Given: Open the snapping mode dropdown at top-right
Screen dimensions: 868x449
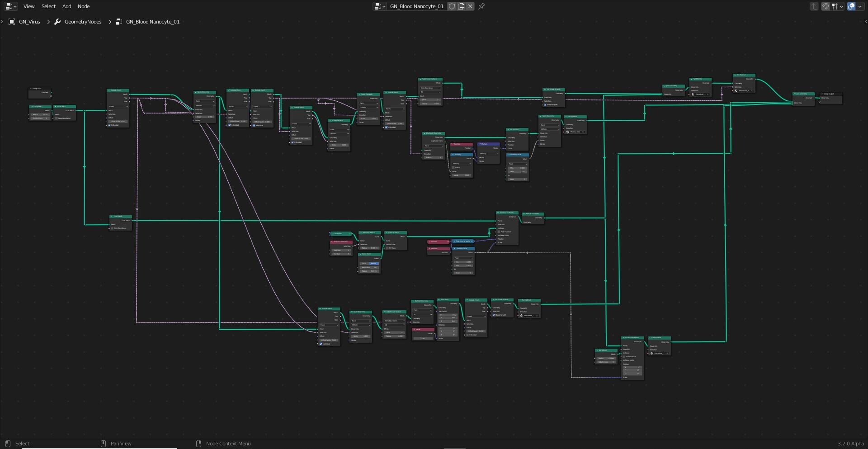Looking at the screenshot, I should (841, 7).
